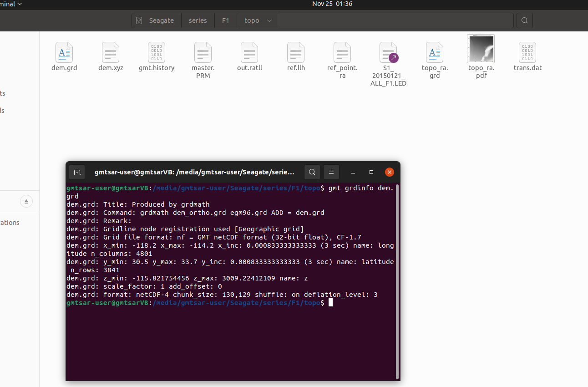This screenshot has width=588, height=387.
Task: Open the dem.xyz file
Action: coord(111,52)
